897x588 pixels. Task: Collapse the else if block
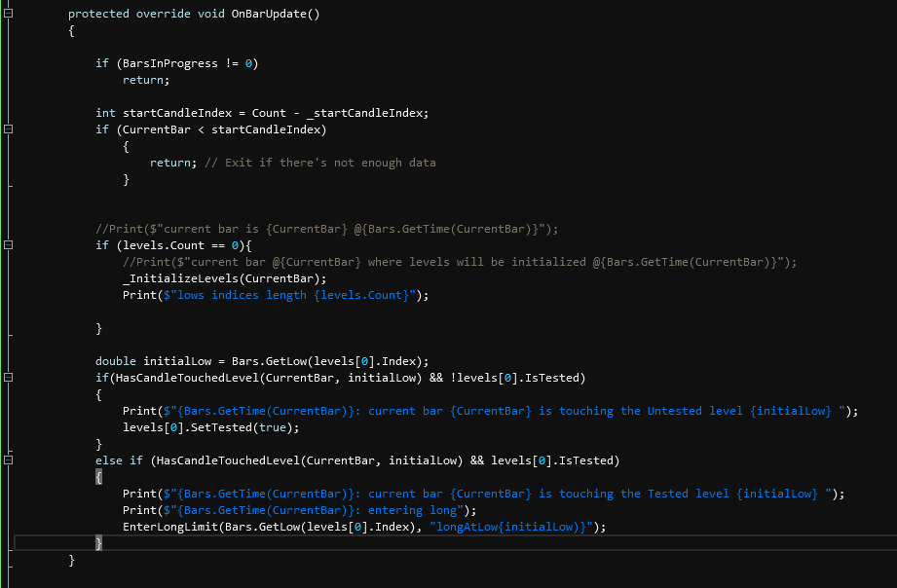click(x=9, y=459)
